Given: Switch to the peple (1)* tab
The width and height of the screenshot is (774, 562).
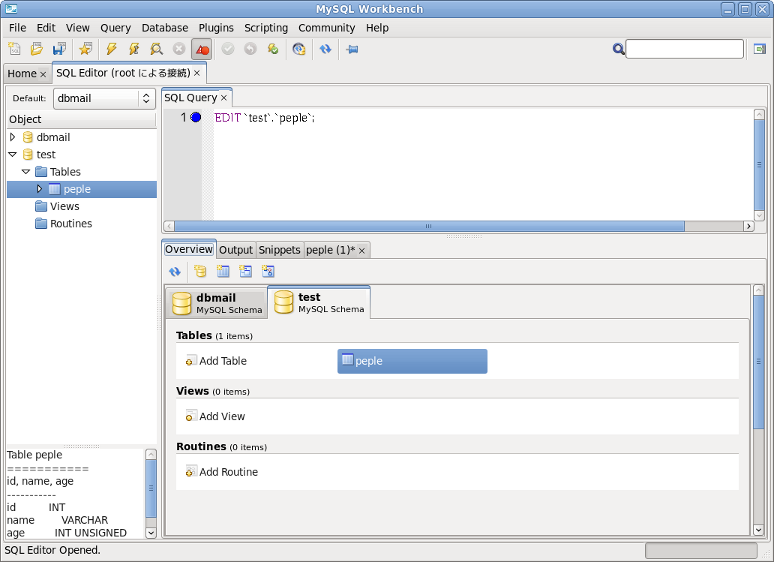Looking at the screenshot, I should click(330, 250).
